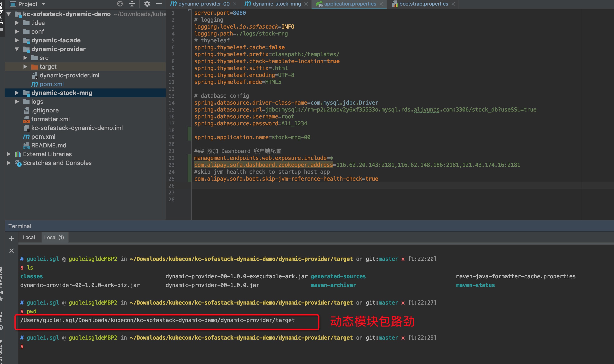Expand the .idea folder

(17, 23)
